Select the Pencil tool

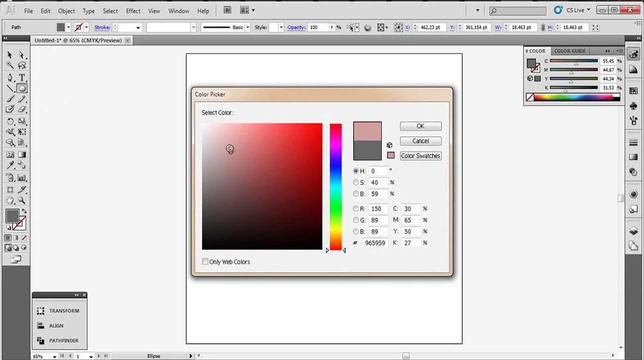pyautogui.click(x=22, y=99)
